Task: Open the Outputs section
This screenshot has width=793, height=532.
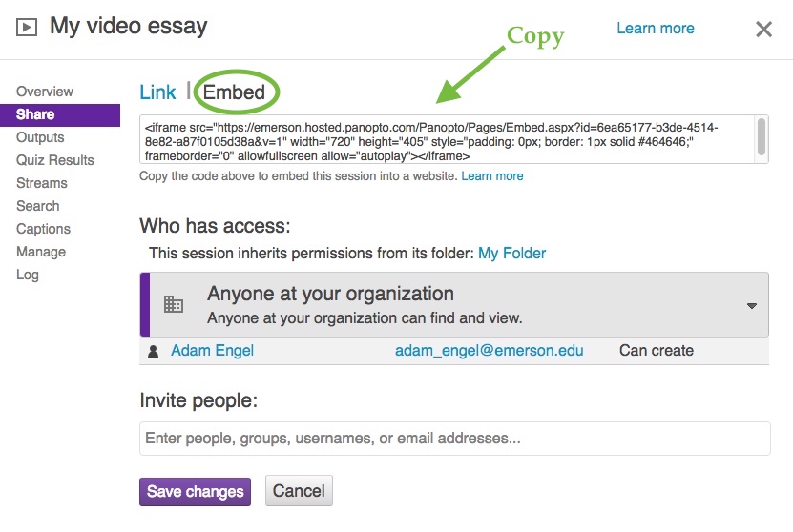Action: tap(40, 137)
